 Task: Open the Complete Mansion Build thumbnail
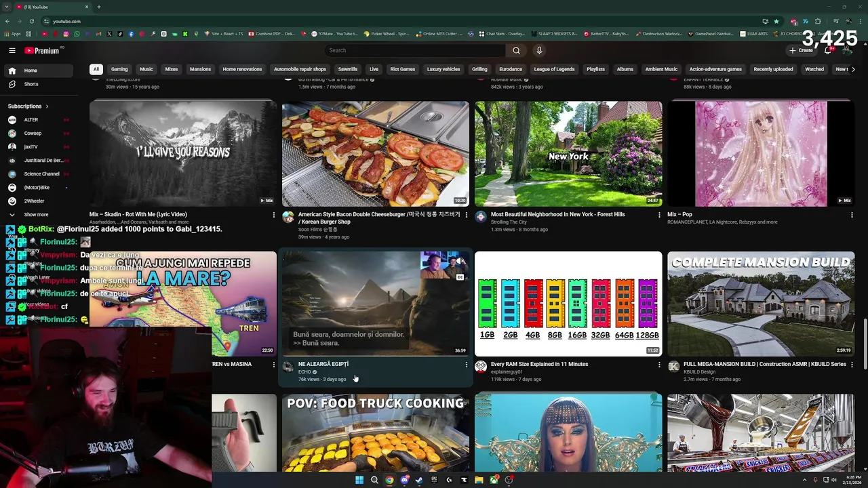761,304
